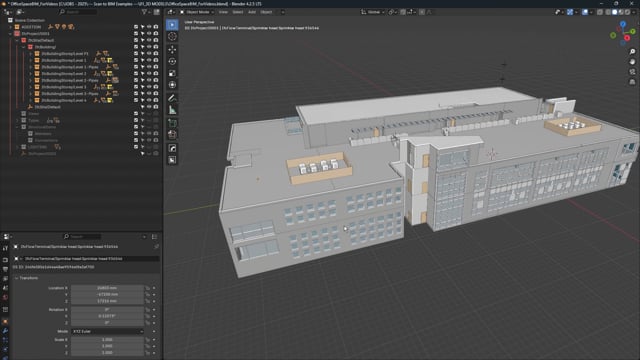Open the Tool tab at top of Properties
Screen dimensions: 640x360
coord(5,249)
